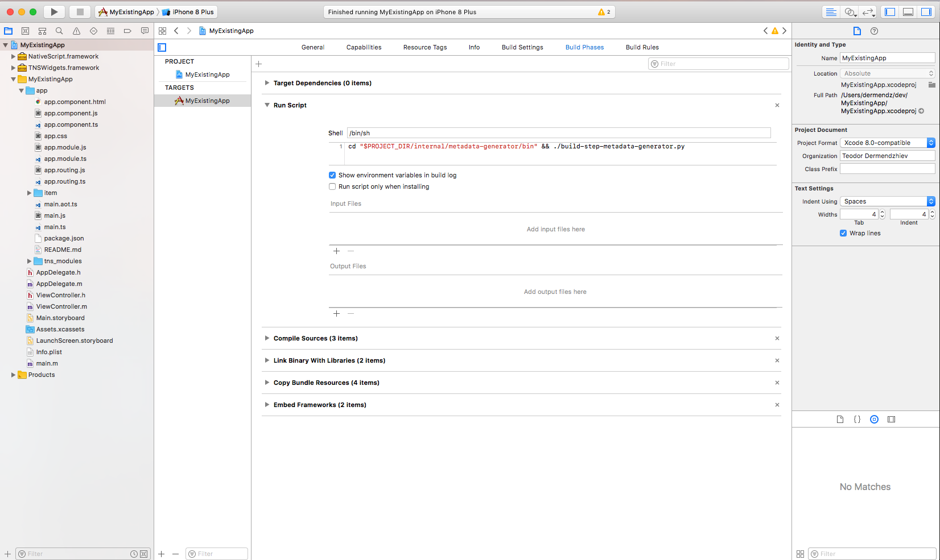Screen dimensions: 940x560
Task: Toggle the project and targets list sidebar
Action: click(x=162, y=47)
